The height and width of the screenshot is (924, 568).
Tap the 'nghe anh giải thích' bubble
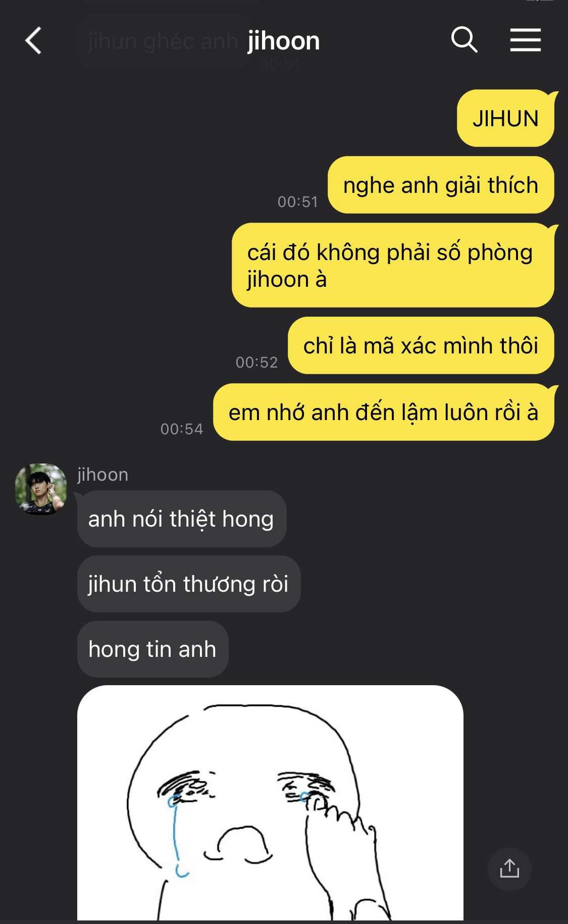point(441,185)
